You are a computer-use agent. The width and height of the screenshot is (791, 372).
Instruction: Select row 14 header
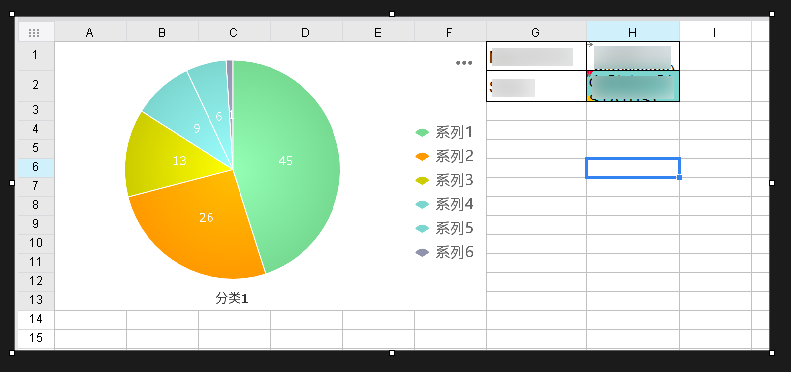[35, 320]
